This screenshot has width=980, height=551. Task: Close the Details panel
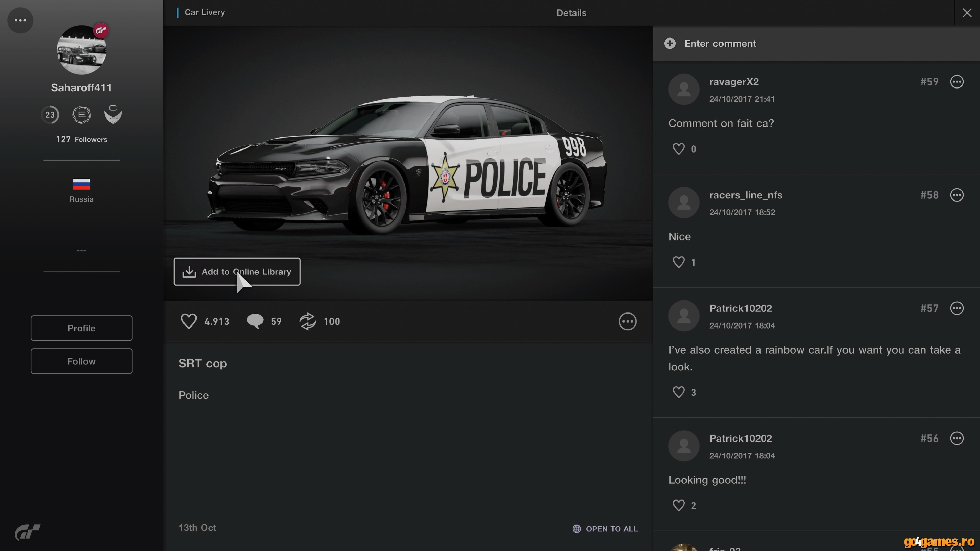(x=967, y=13)
